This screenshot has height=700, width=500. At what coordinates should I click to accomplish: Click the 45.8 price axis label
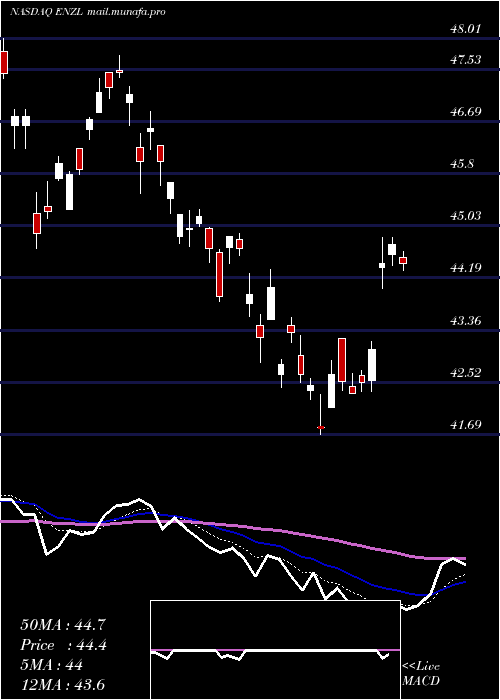coord(462,164)
